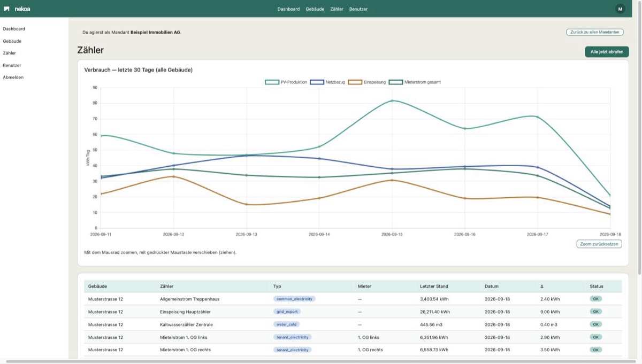This screenshot has height=364, width=642.
Task: Click the Typ column header
Action: (x=277, y=286)
